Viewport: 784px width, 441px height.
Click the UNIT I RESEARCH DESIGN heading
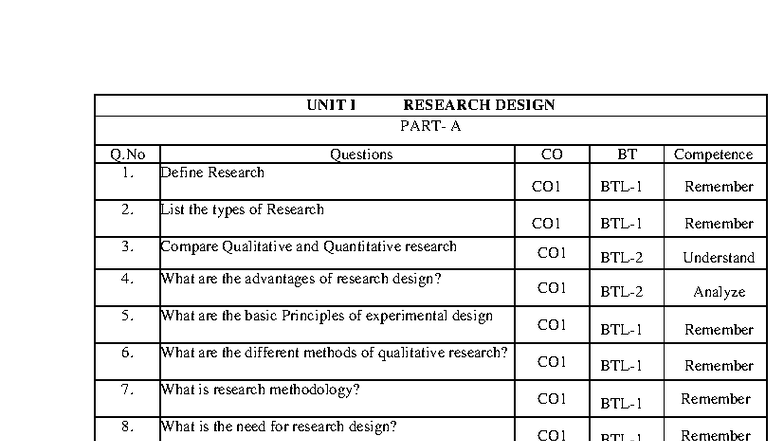(x=430, y=105)
